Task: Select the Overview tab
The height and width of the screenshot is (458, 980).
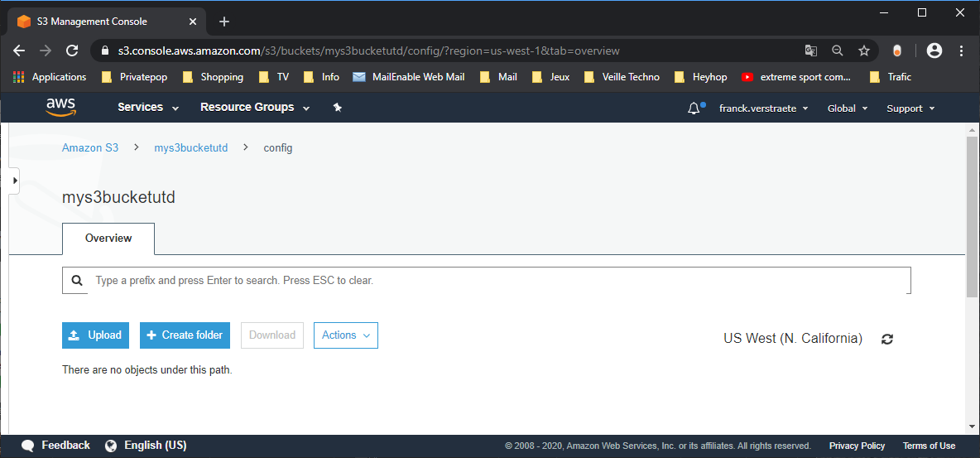Action: pyautogui.click(x=108, y=239)
